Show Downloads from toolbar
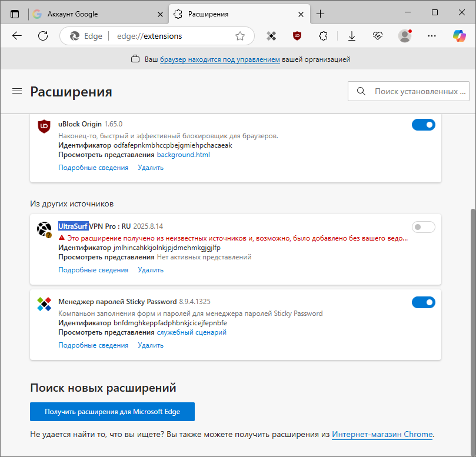The width and height of the screenshot is (476, 457). [351, 36]
